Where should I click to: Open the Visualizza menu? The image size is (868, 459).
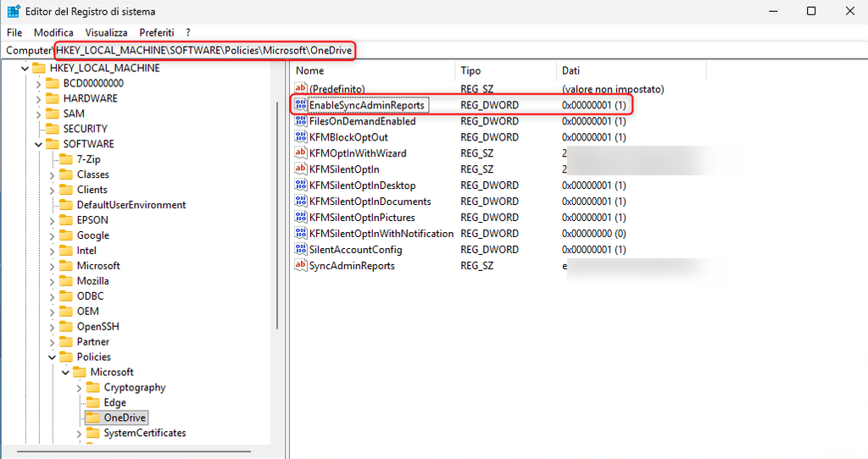coord(106,33)
